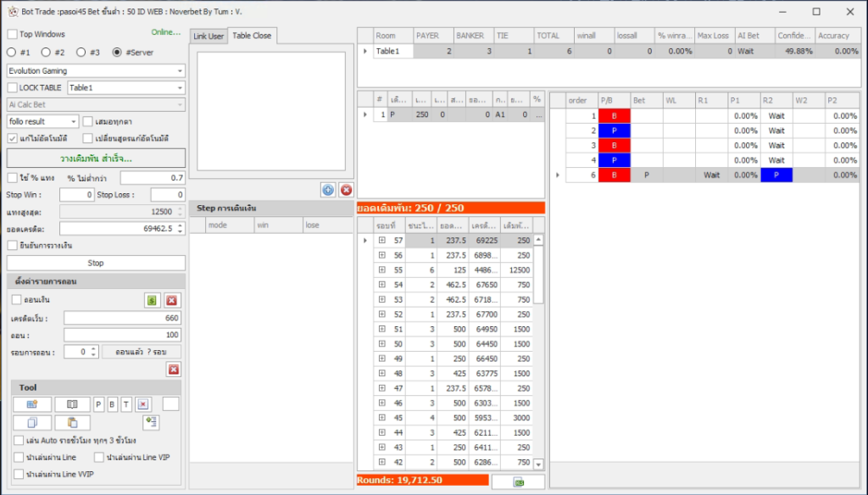Click the paste clipboard icon in Tool panel
This screenshot has height=495, width=868.
click(x=72, y=422)
